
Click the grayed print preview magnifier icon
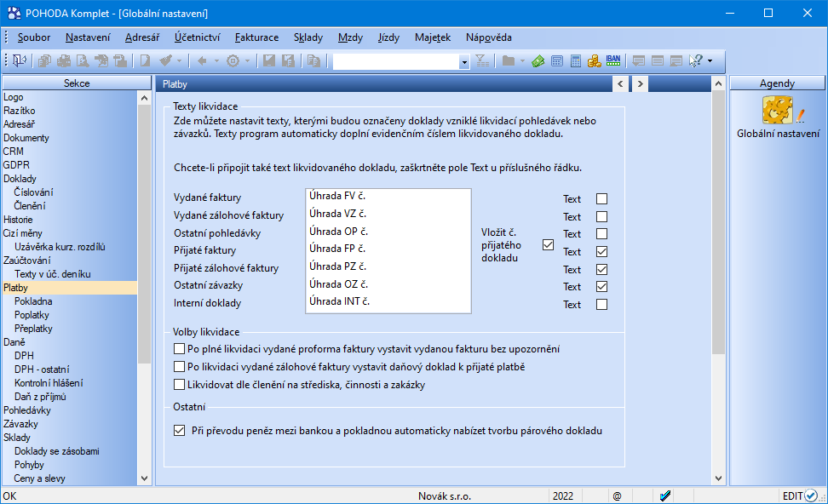click(83, 61)
